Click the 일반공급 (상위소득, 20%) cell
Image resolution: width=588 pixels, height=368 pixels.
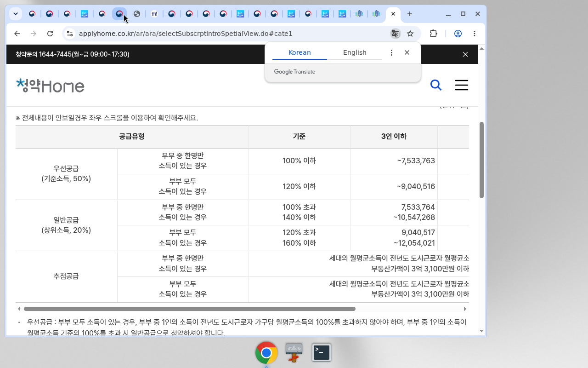coord(66,225)
